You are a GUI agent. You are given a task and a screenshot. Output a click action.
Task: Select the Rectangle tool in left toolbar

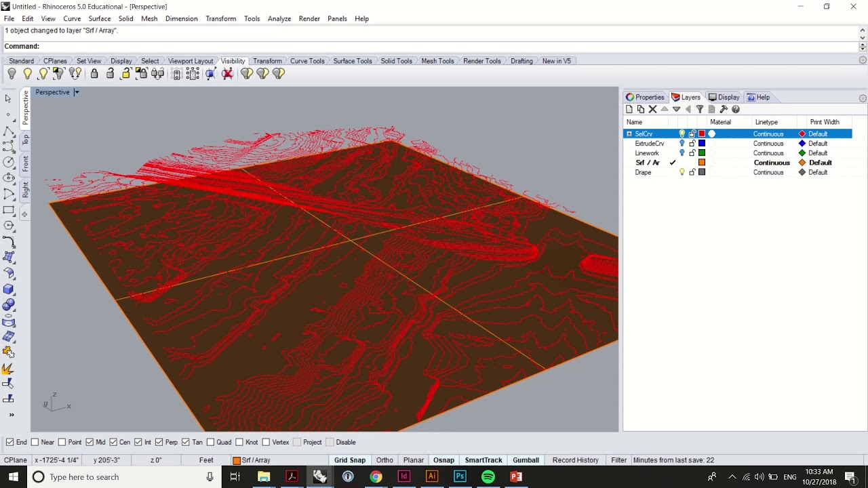click(9, 209)
